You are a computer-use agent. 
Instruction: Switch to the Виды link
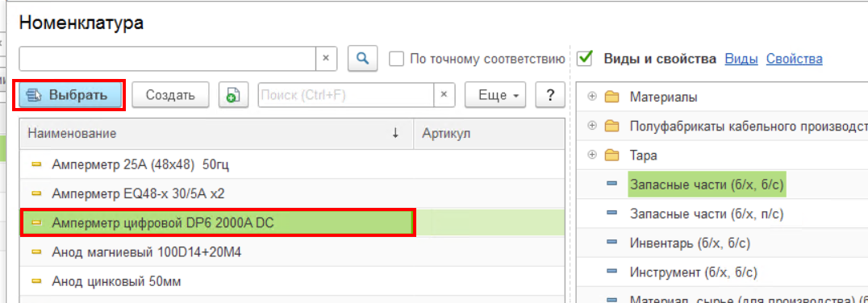pyautogui.click(x=741, y=59)
